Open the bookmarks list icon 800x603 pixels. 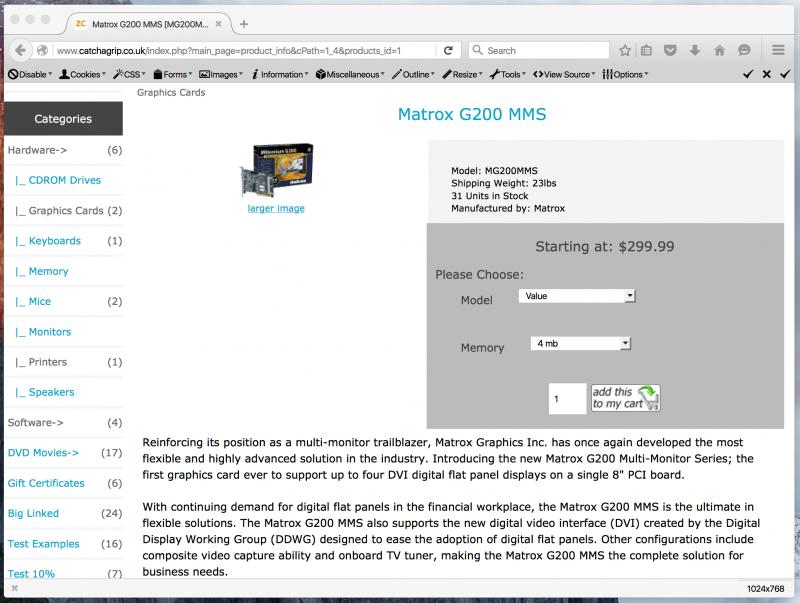point(646,50)
